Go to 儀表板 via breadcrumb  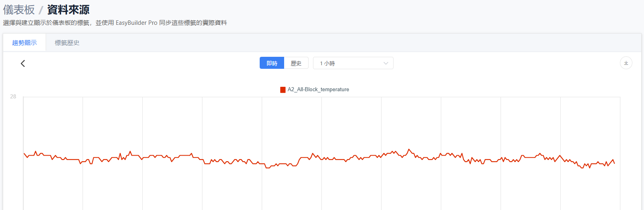click(19, 10)
